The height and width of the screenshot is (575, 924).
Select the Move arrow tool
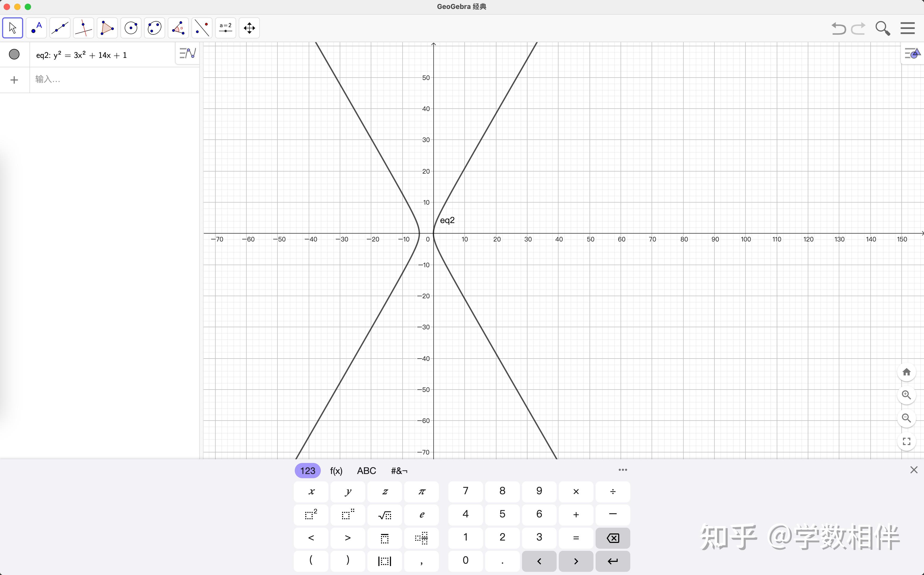point(13,28)
